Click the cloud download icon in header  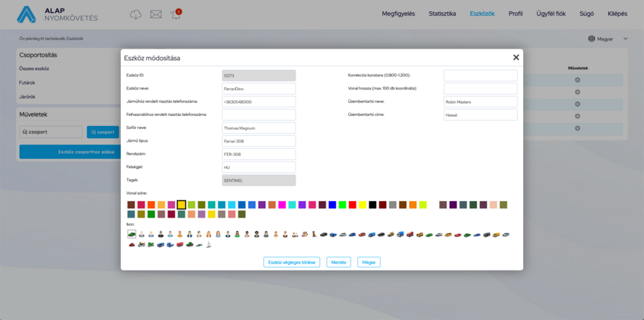(x=136, y=14)
